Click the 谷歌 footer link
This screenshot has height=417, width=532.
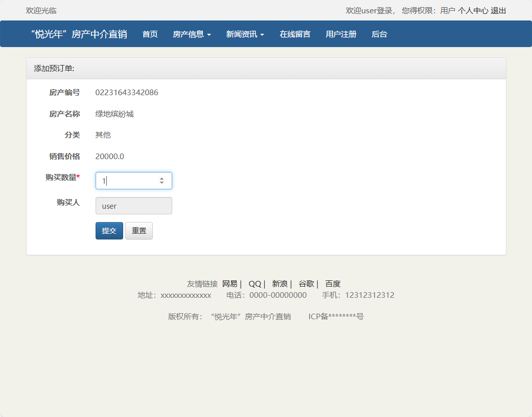point(308,283)
